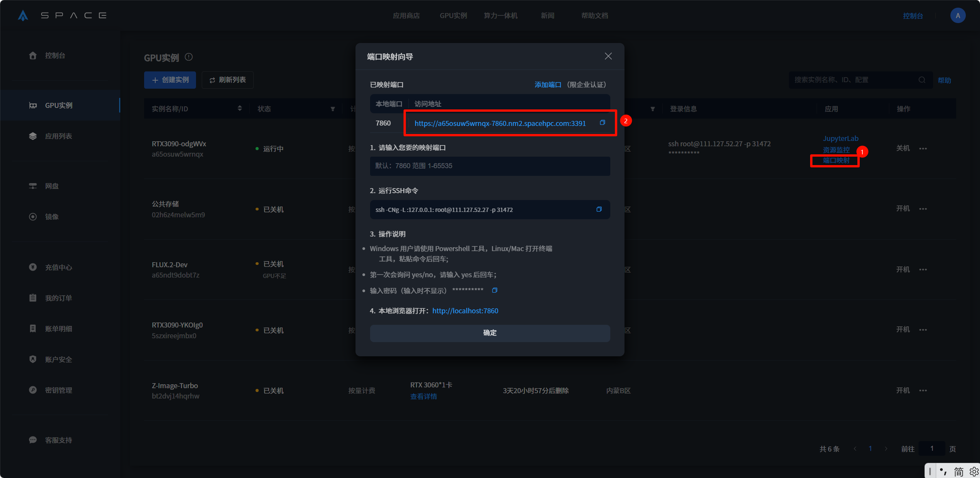Copy the hidden password value

click(x=495, y=290)
